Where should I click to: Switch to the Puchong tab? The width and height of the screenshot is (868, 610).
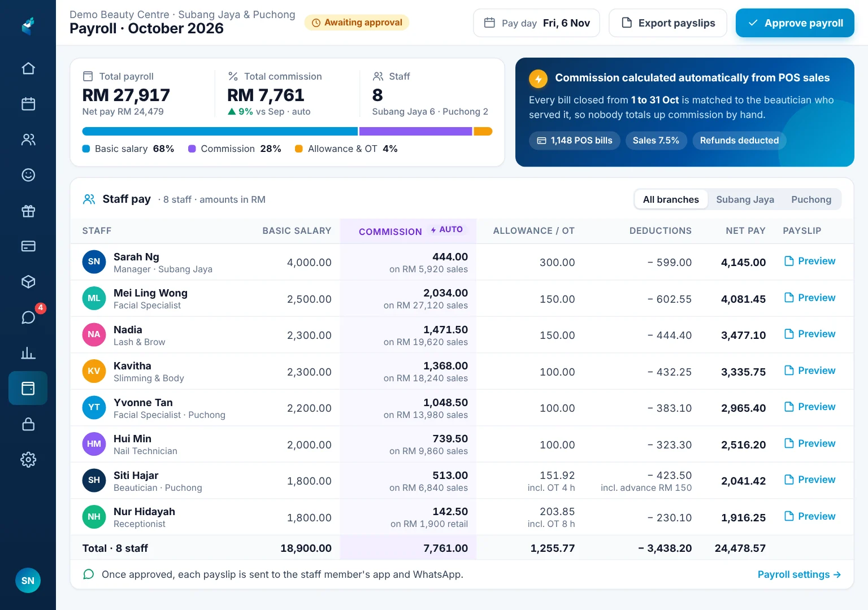(x=811, y=199)
